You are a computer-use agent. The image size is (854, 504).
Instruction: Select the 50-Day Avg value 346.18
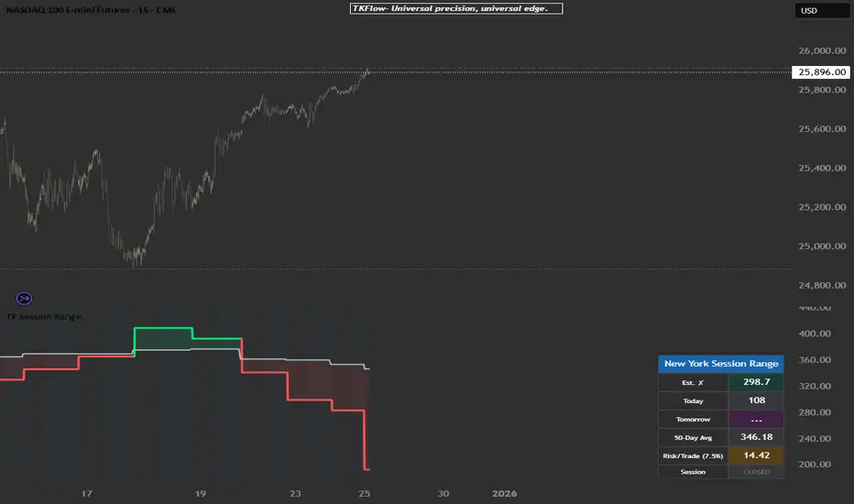tap(755, 436)
